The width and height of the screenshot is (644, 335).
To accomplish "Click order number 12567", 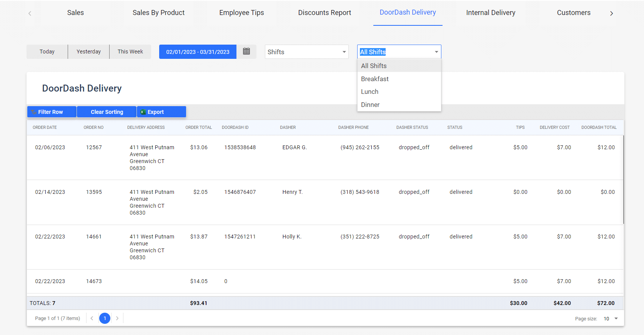I will coord(94,147).
